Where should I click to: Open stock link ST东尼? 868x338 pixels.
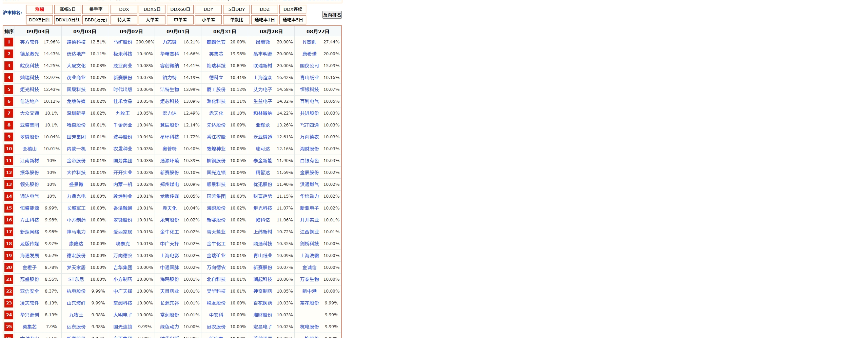[x=76, y=279]
